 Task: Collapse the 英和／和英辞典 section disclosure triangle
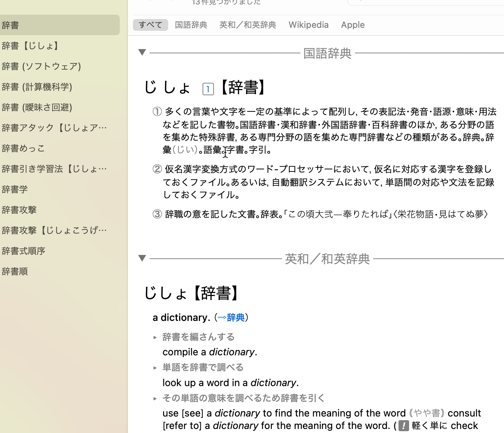pos(142,258)
